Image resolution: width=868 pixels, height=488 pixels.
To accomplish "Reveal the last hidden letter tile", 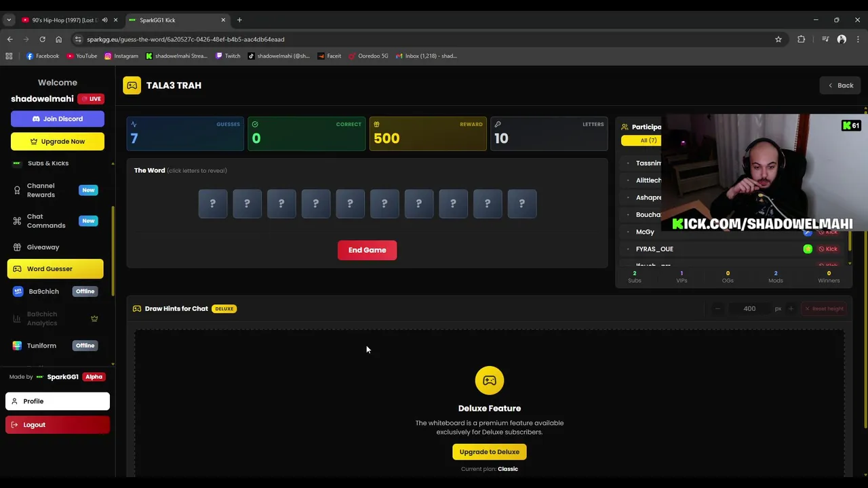I will point(521,203).
